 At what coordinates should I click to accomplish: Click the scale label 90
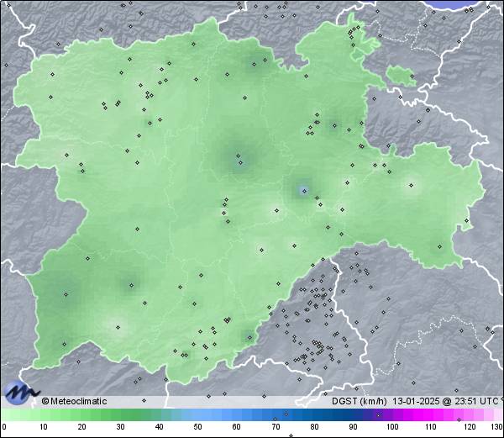(353, 427)
